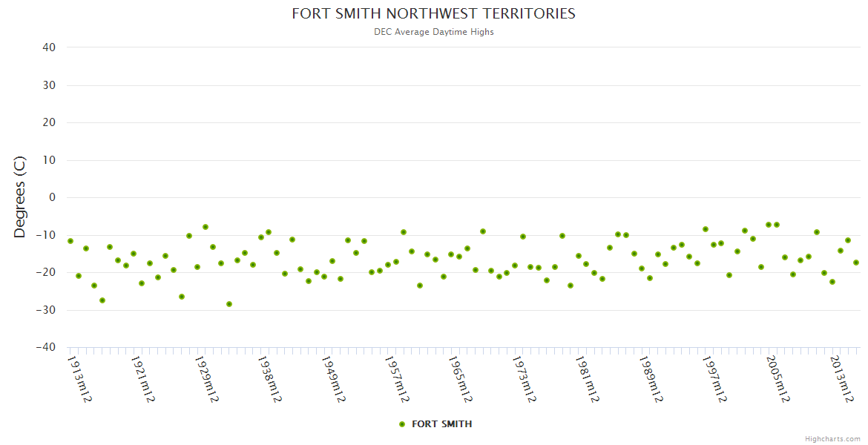The image size is (868, 445).
Task: Select the 0 label on y-axis
Action: click(52, 197)
